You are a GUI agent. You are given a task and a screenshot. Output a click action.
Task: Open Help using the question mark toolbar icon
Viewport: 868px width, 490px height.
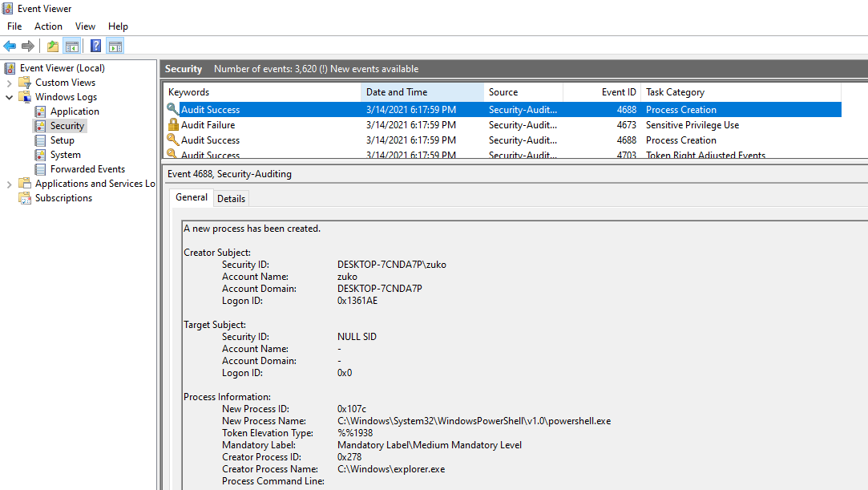(x=95, y=46)
